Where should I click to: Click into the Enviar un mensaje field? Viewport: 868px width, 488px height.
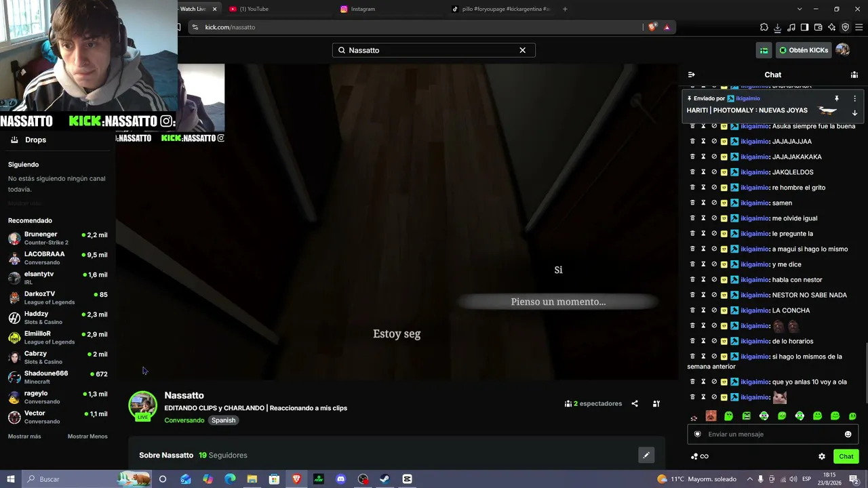772,434
